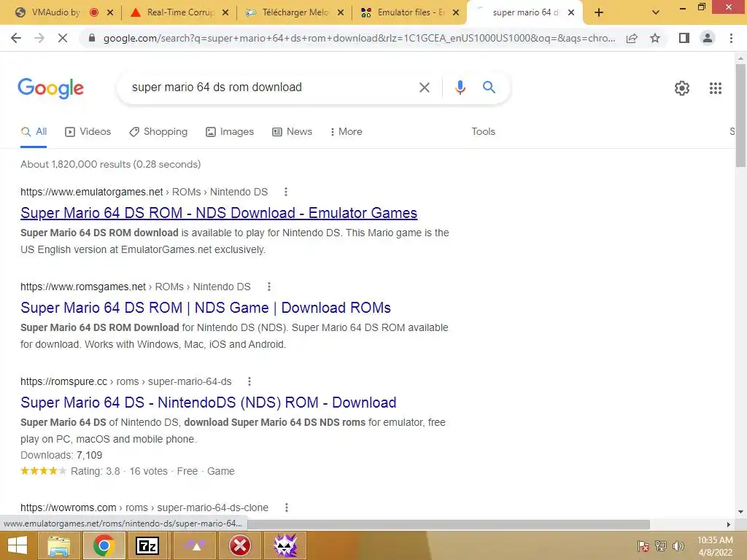Viewport: 747px width, 560px height.
Task: Open red X app in taskbar
Action: point(239,545)
